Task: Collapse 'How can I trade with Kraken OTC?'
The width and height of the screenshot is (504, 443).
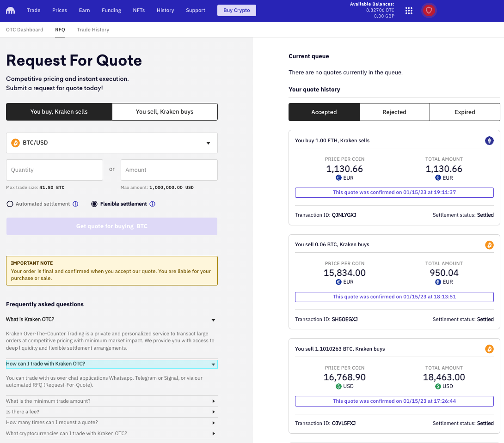Action: click(111, 364)
